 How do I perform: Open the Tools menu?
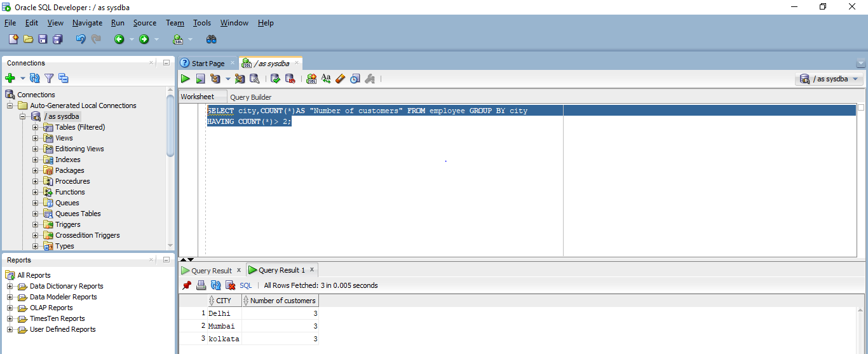pyautogui.click(x=202, y=23)
